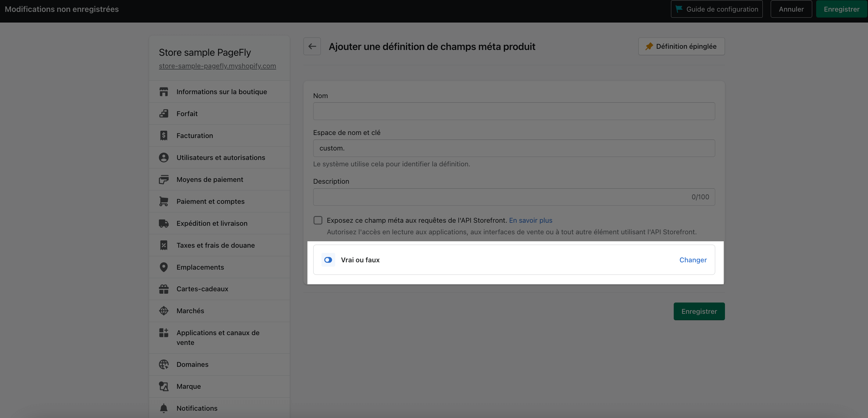Image resolution: width=868 pixels, height=418 pixels.
Task: Go to Emplacements settings
Action: (x=219, y=267)
